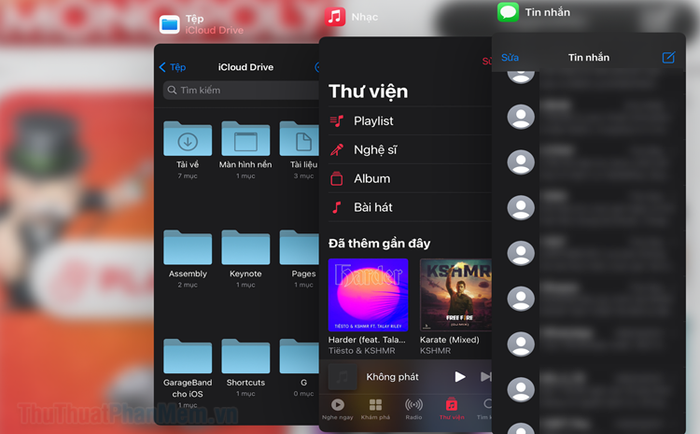Click the Tìm kiếm search field in Files
Viewport: 700px width, 434px height.
[241, 90]
